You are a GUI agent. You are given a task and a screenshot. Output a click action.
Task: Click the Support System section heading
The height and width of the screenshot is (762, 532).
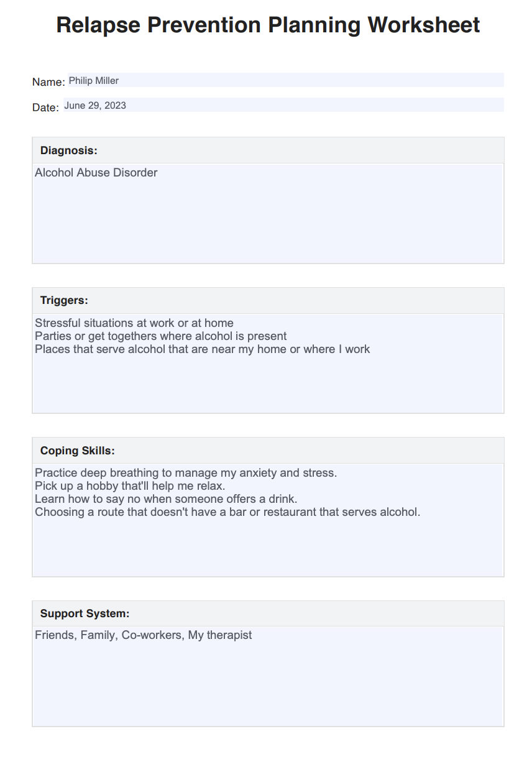[85, 613]
